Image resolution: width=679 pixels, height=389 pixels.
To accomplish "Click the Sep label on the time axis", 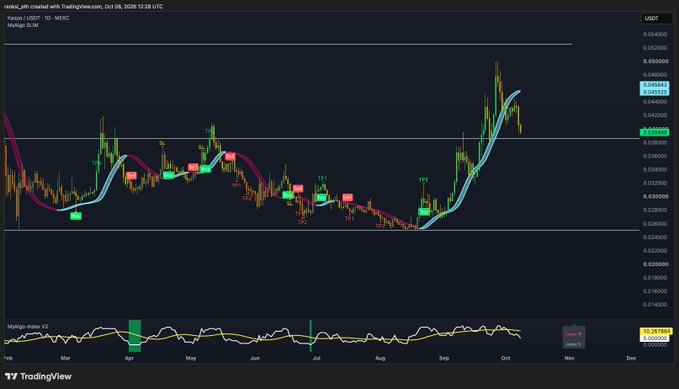I will (444, 358).
